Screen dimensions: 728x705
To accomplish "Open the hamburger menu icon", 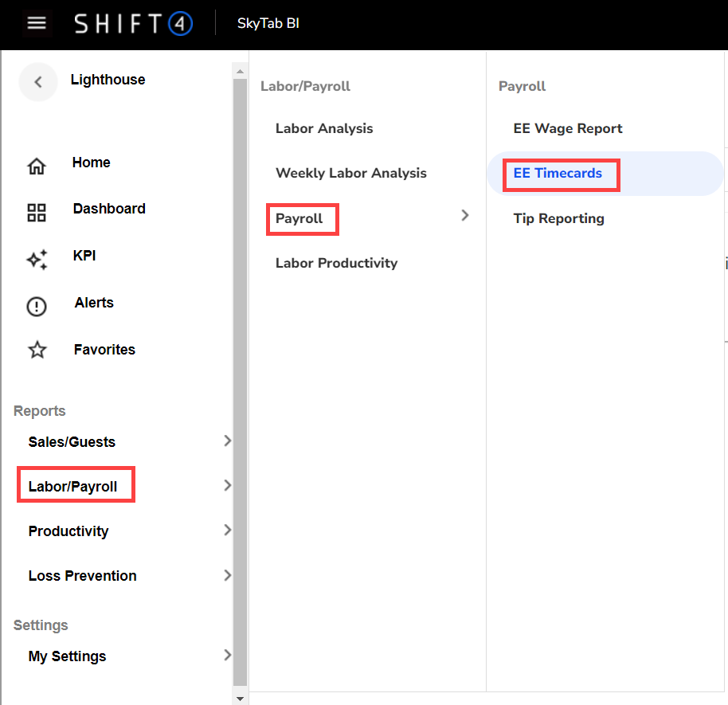I will (37, 23).
